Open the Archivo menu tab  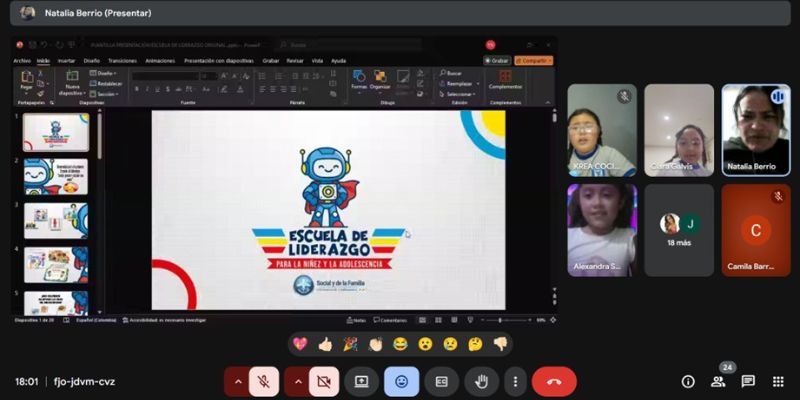[x=22, y=61]
